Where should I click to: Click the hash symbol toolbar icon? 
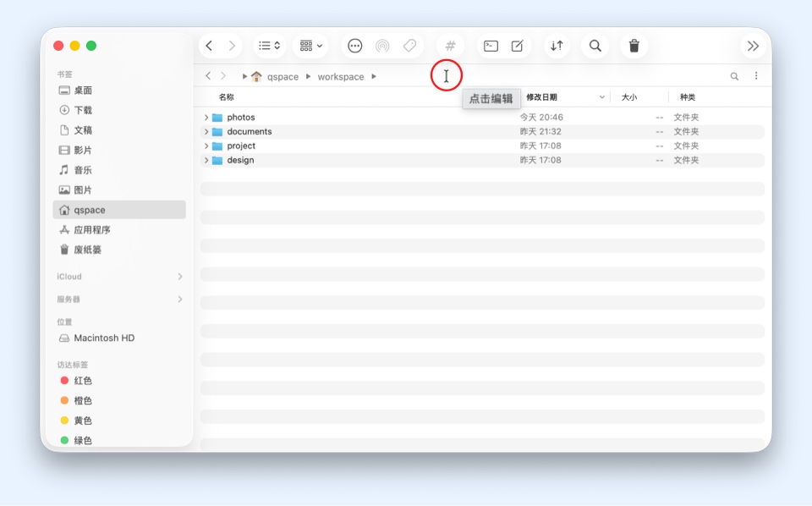pyautogui.click(x=451, y=46)
